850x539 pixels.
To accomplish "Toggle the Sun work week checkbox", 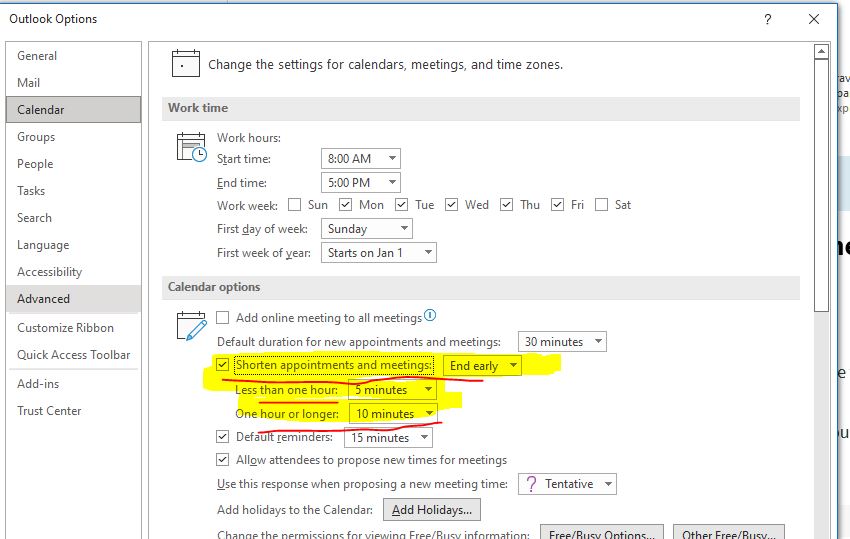I will click(294, 204).
